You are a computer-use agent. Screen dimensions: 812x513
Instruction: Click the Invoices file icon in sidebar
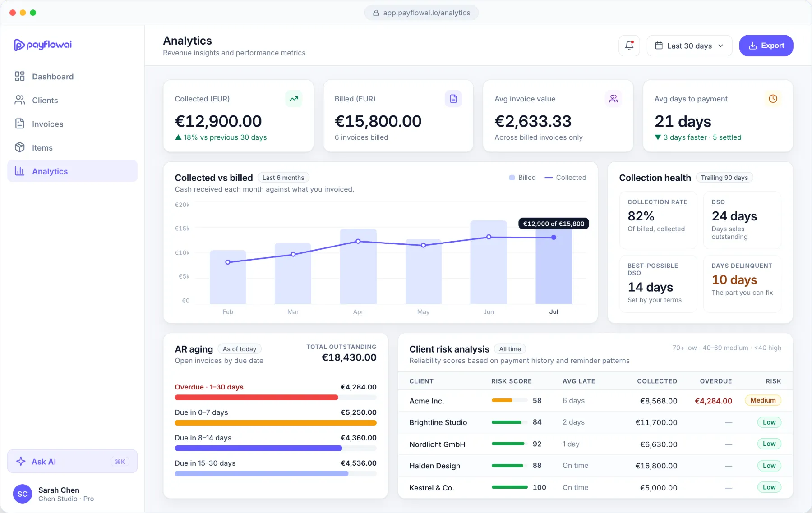click(20, 124)
